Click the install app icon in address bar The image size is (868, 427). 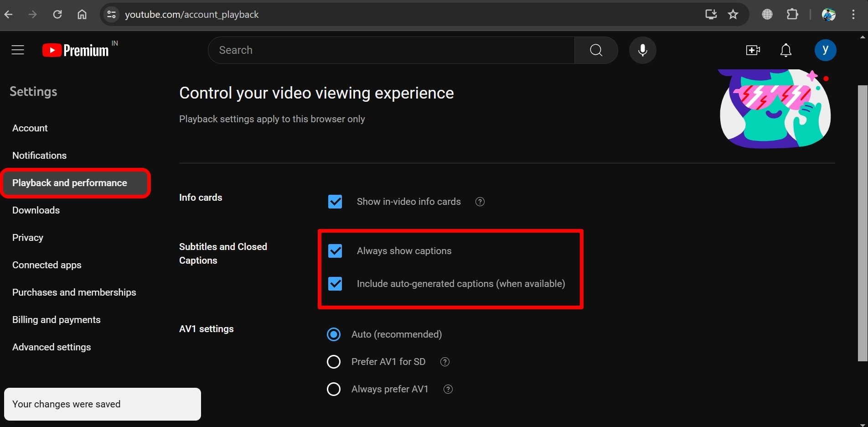pos(711,15)
